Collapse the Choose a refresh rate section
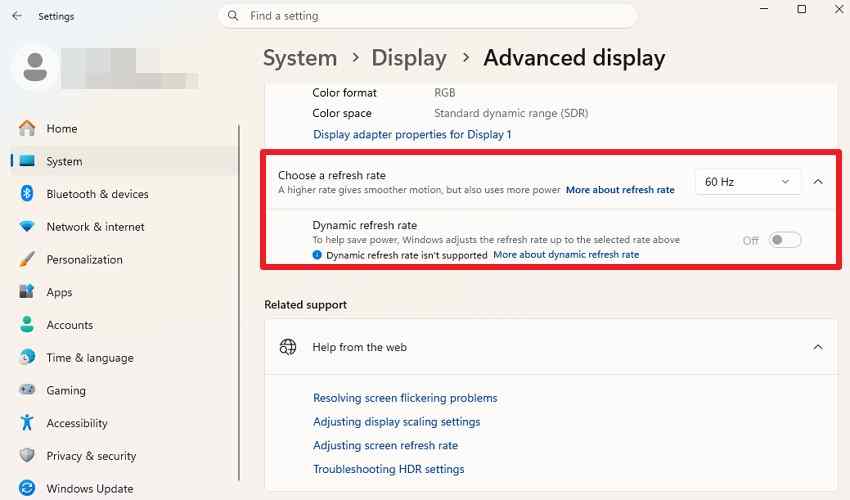The width and height of the screenshot is (850, 500). tap(818, 182)
